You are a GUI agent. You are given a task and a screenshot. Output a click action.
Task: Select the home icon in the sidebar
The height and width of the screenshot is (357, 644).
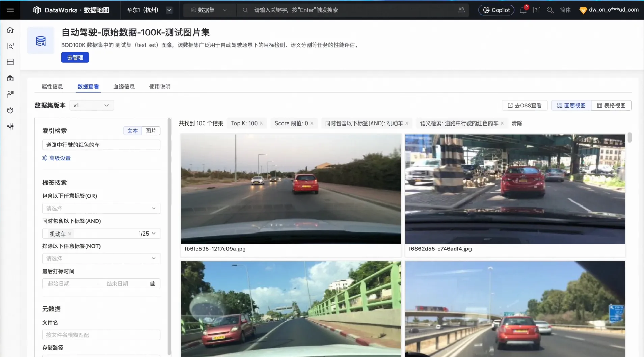[10, 30]
